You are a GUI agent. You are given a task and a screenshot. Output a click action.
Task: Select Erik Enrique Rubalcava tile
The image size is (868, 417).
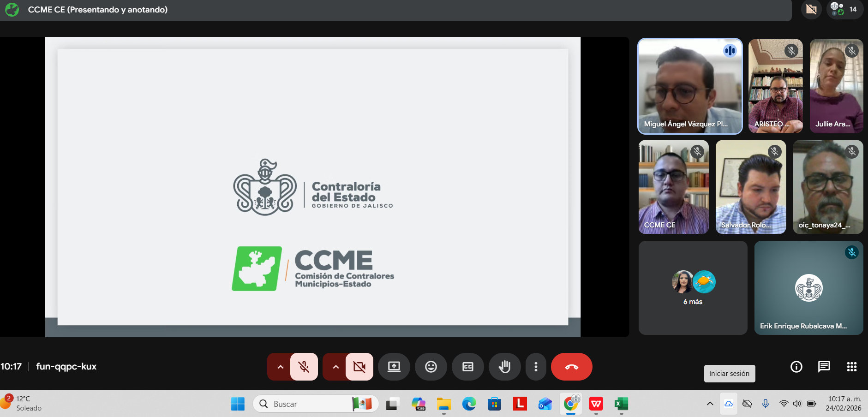point(809,288)
